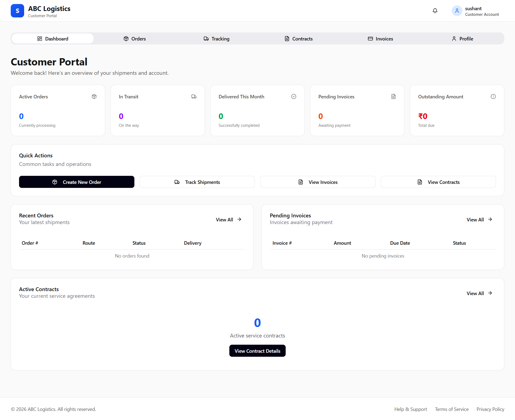Click the package icon on Active Orders card
The height and width of the screenshot is (420, 515).
click(94, 96)
